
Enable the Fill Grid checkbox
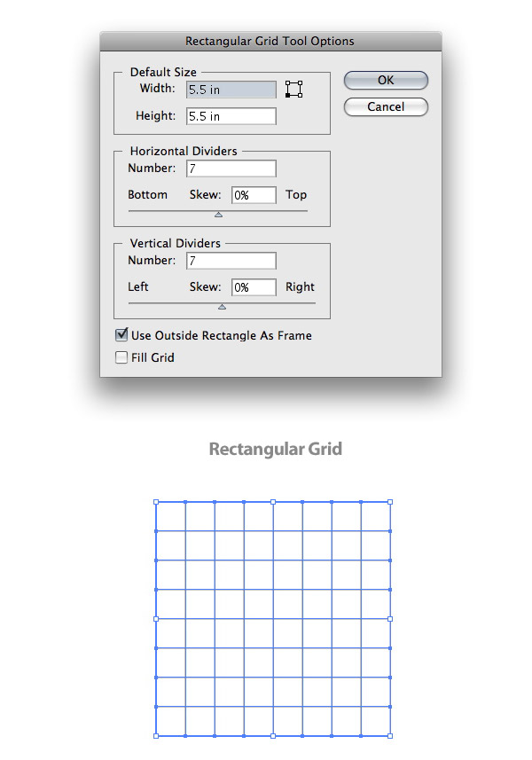[x=121, y=357]
